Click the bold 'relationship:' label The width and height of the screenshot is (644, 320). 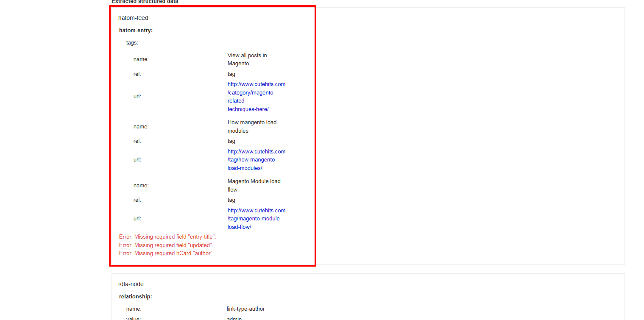pos(136,297)
